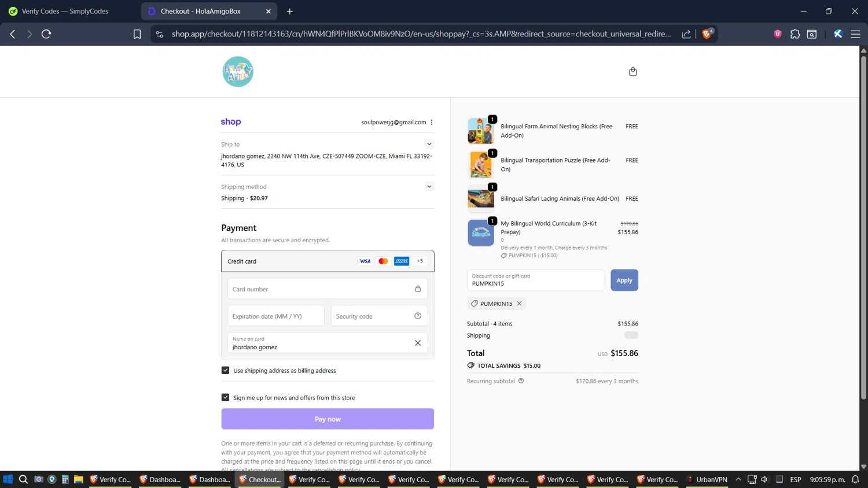This screenshot has height=488, width=868.
Task: Open Windows taskbar search
Action: pos(23,479)
